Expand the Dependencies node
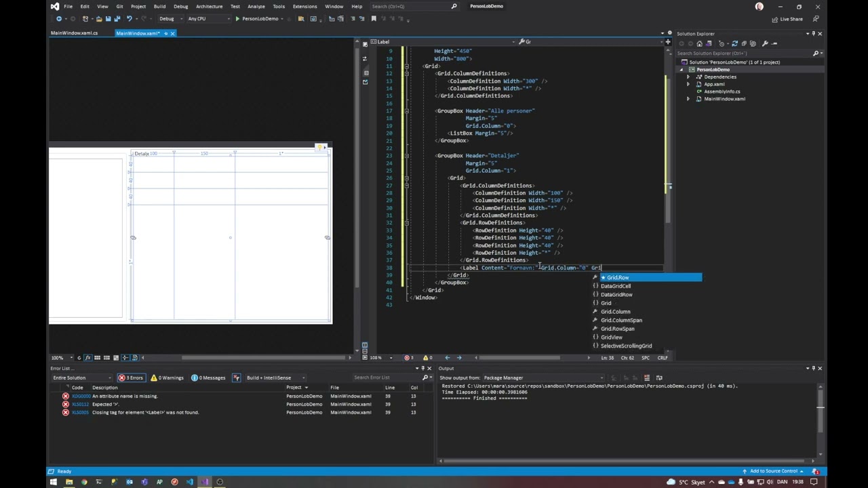This screenshot has width=868, height=488. point(688,77)
